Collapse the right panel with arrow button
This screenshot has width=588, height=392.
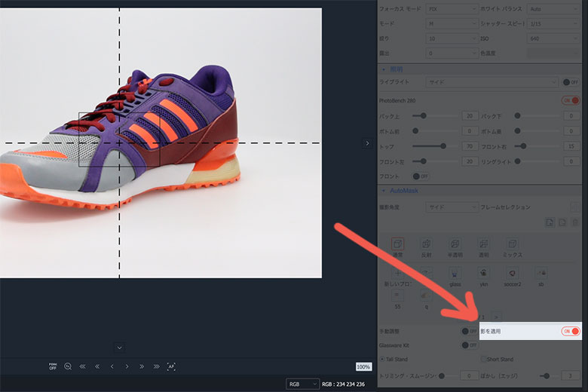(367, 143)
